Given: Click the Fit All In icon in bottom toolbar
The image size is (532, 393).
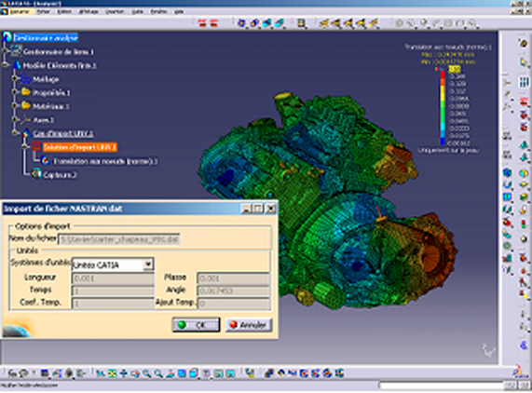Looking at the screenshot, I should tap(112, 373).
